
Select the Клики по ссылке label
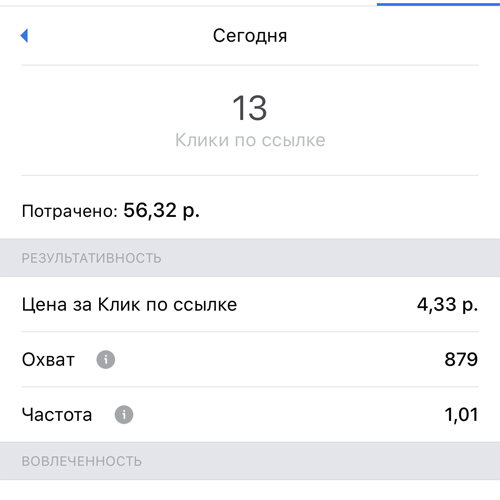pos(250,140)
